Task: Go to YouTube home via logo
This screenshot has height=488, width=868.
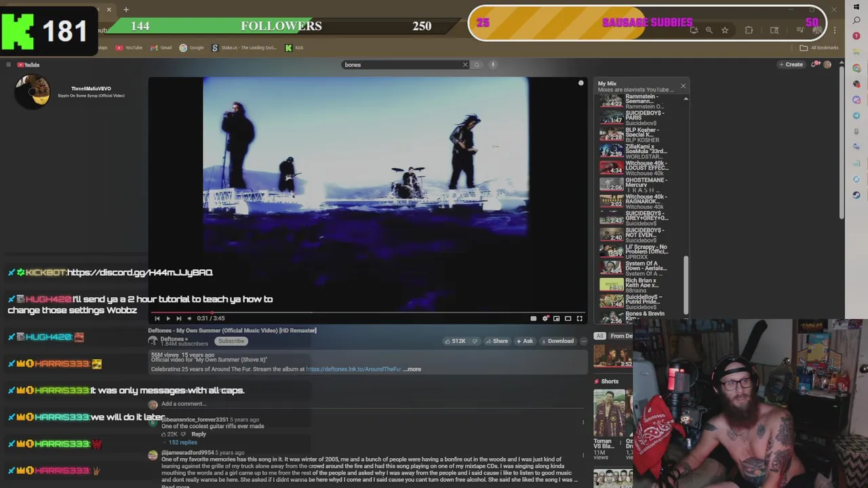Action: 28,65
